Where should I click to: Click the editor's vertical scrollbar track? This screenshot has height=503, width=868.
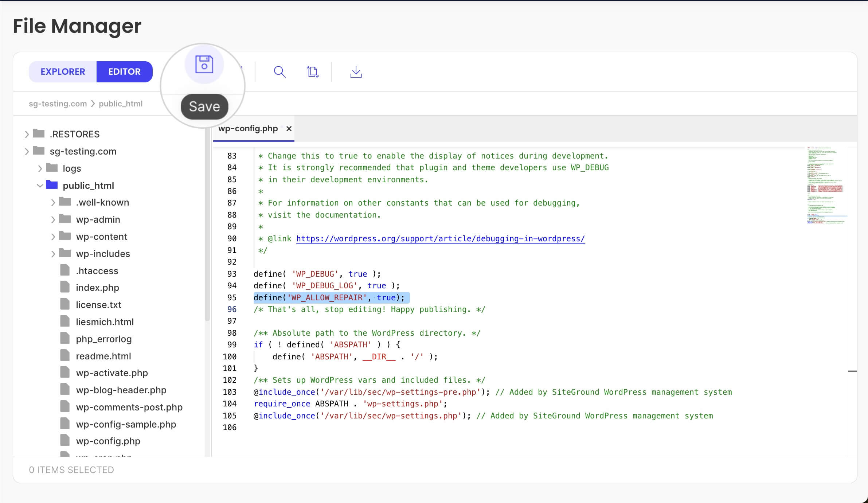(x=852, y=302)
